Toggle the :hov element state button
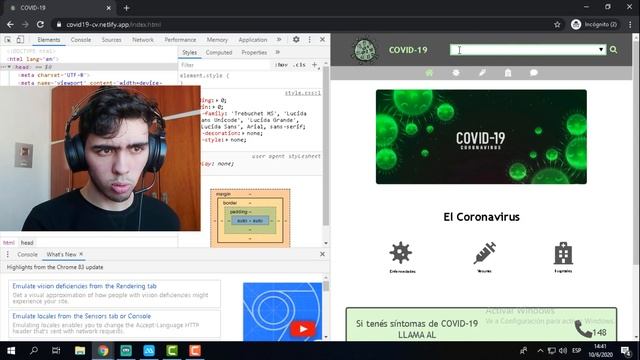Screen dimensions: 640x360 [x=281, y=65]
